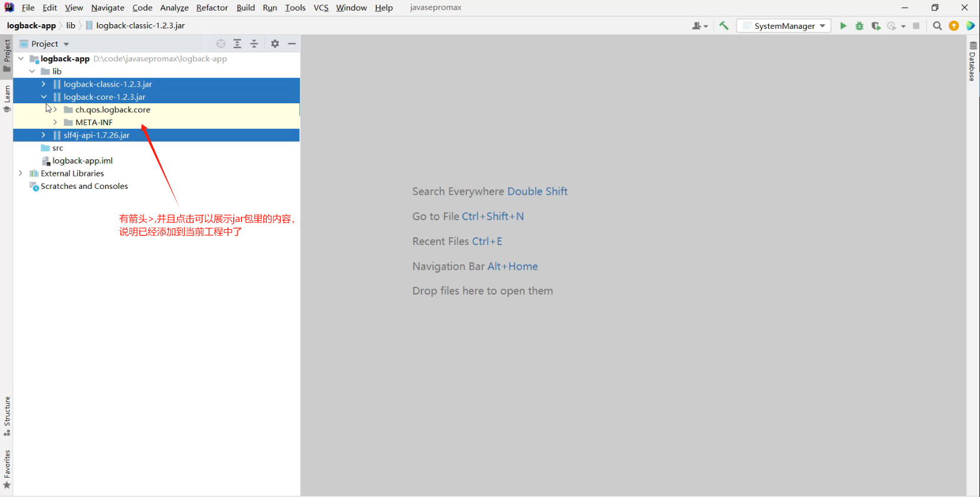Expand slf4j-api-1.7.26.jar arrow
The height and width of the screenshot is (497, 980).
pyautogui.click(x=43, y=135)
